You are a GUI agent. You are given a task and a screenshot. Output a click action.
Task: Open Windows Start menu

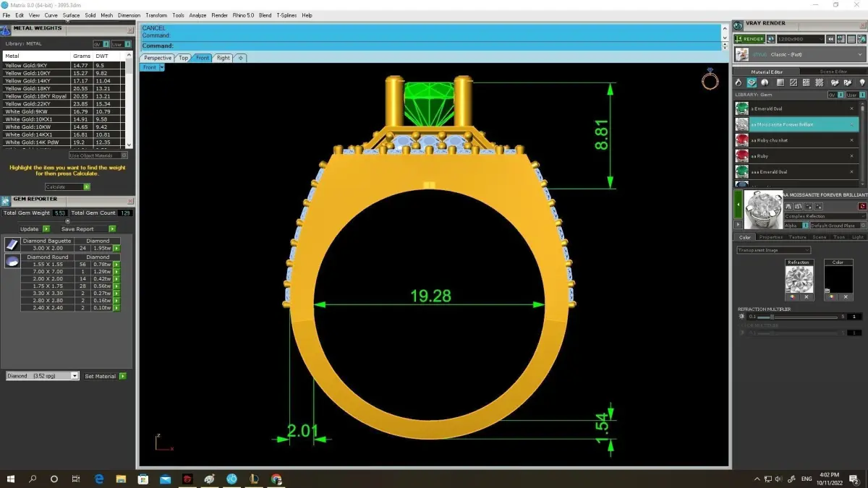click(x=11, y=479)
